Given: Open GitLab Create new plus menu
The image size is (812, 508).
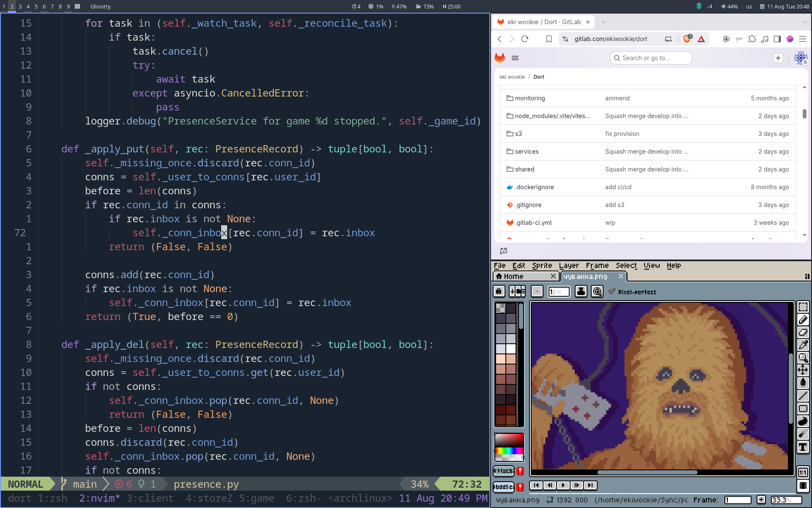Looking at the screenshot, I should (778, 58).
